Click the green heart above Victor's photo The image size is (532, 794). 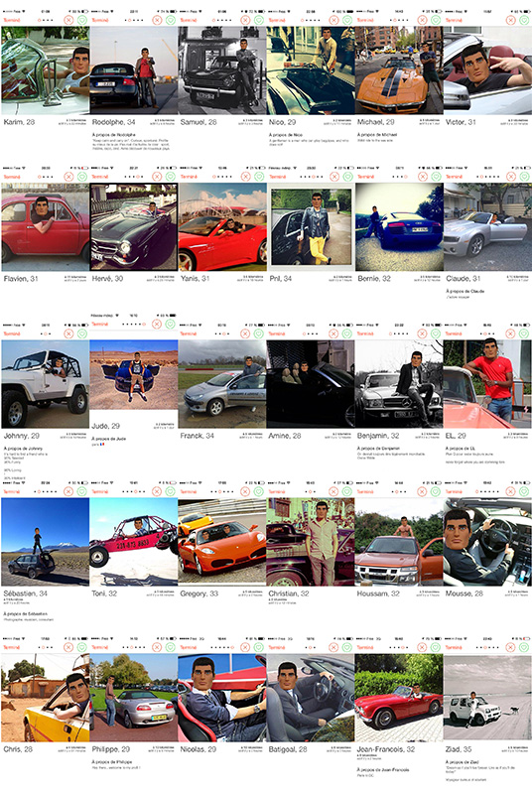(524, 20)
